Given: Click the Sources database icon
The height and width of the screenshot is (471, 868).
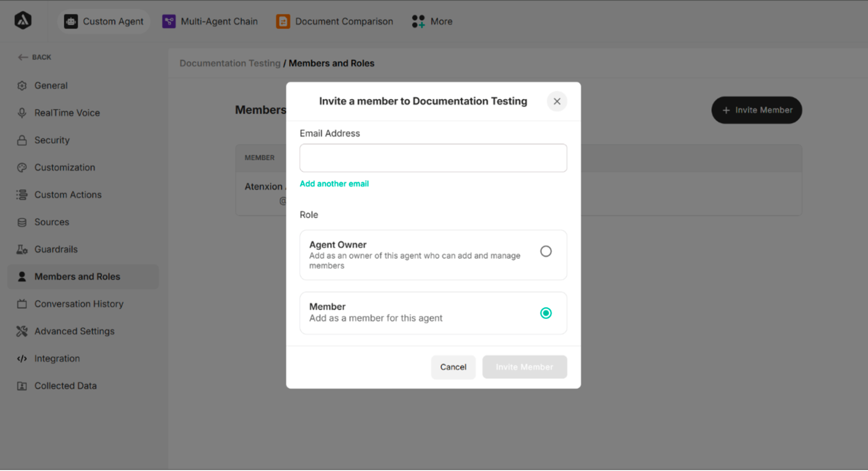Looking at the screenshot, I should tap(22, 222).
